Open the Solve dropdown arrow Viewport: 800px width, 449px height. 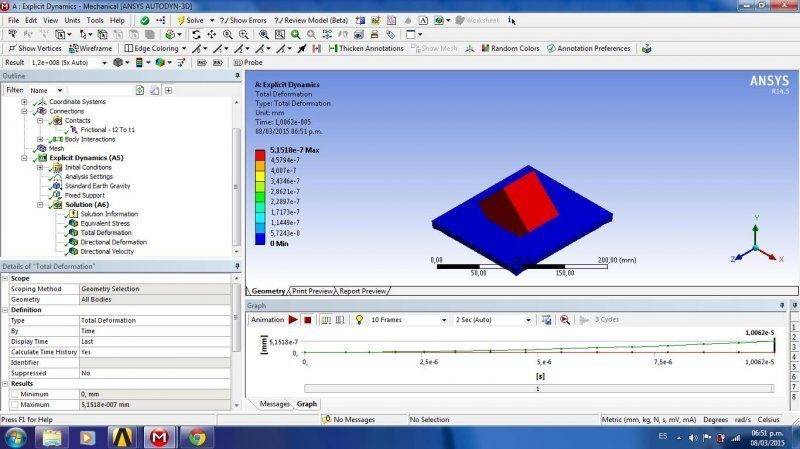click(x=212, y=20)
